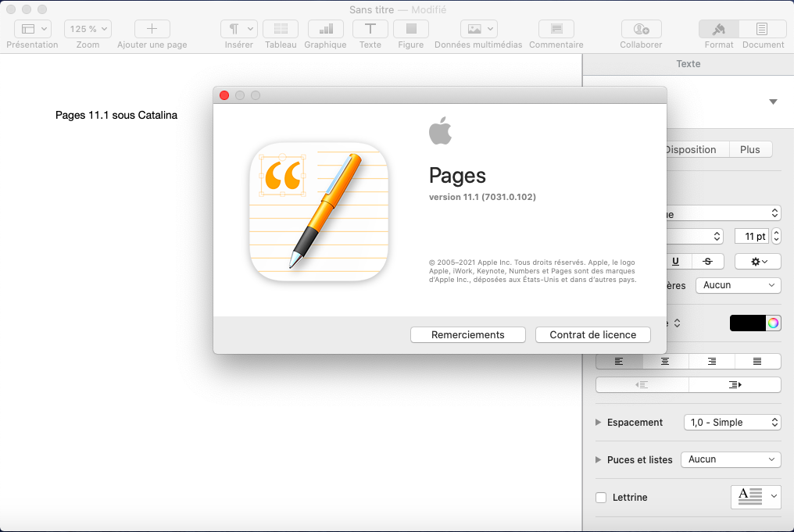
Task: Select the Document inspector button
Action: tap(762, 29)
